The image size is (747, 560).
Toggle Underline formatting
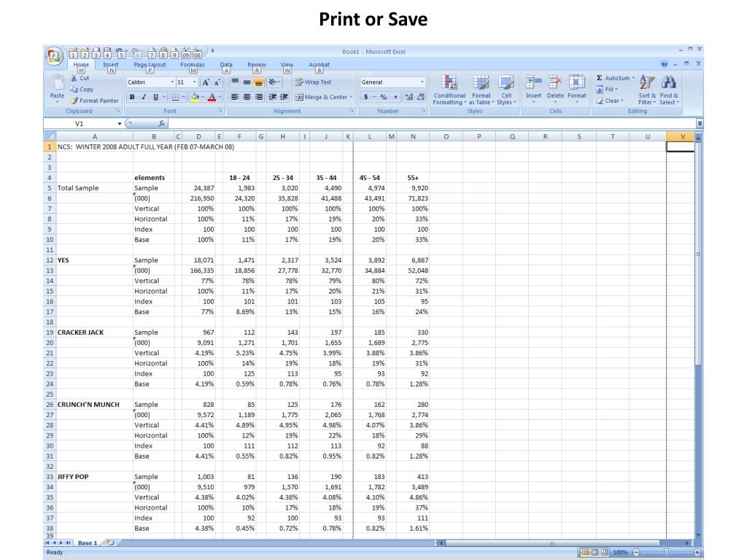155,97
